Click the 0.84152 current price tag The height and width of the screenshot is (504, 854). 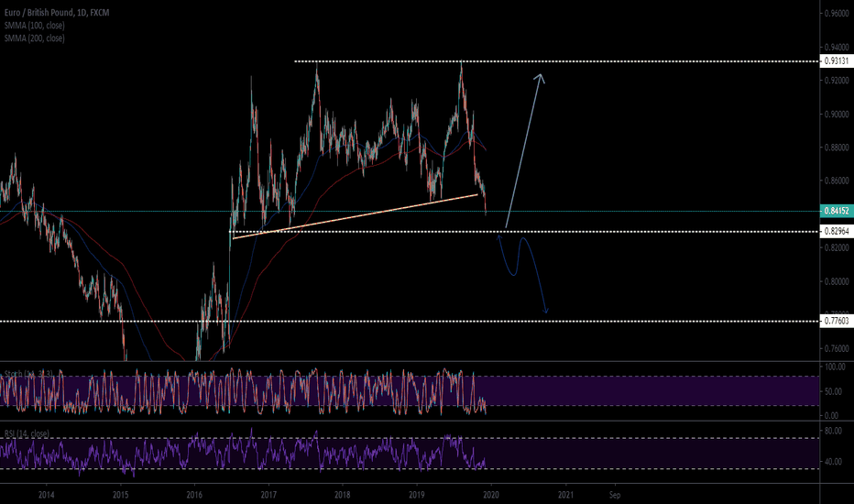835,212
